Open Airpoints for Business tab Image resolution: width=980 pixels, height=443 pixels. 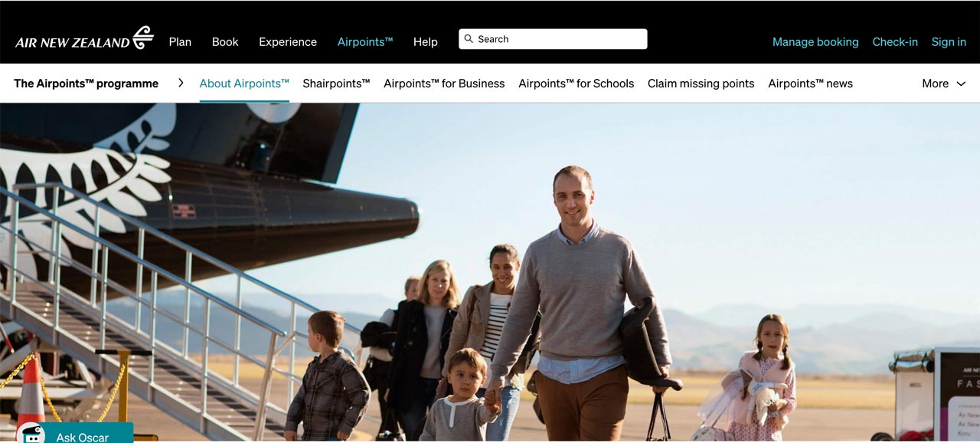click(x=444, y=84)
